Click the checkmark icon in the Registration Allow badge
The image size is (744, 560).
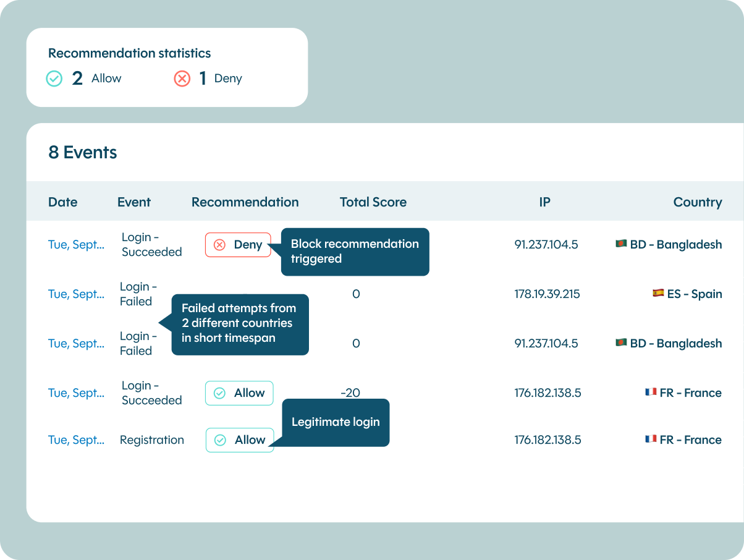coord(220,440)
